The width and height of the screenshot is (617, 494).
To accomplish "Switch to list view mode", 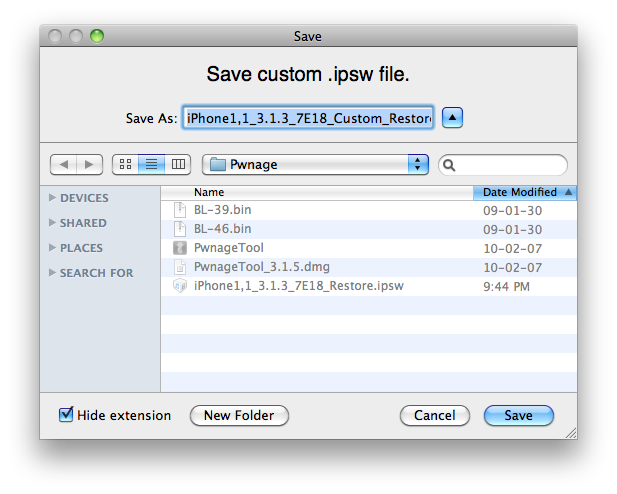I will 151,164.
